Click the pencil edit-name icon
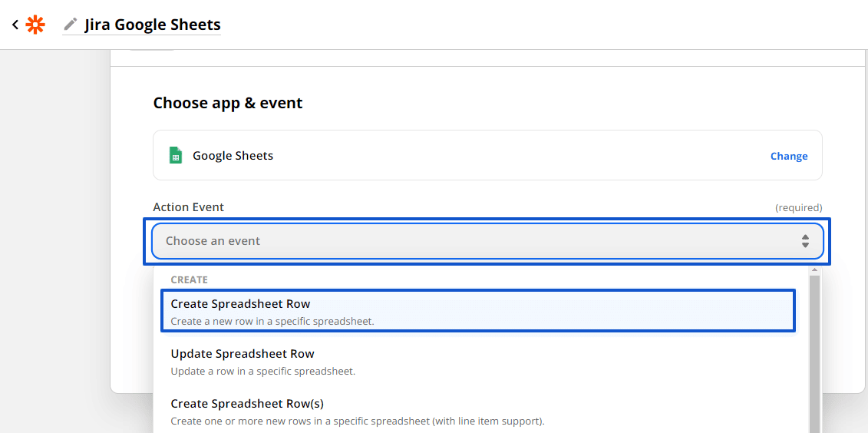 (71, 24)
